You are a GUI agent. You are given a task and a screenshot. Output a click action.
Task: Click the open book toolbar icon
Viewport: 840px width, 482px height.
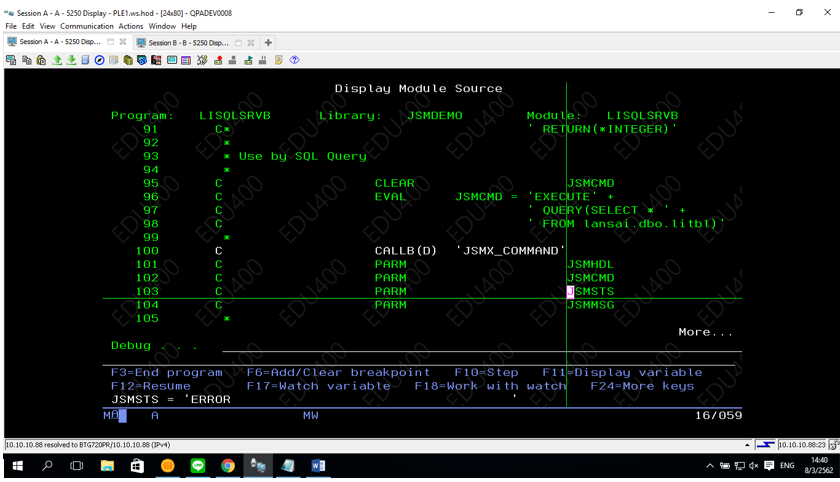[x=114, y=60]
